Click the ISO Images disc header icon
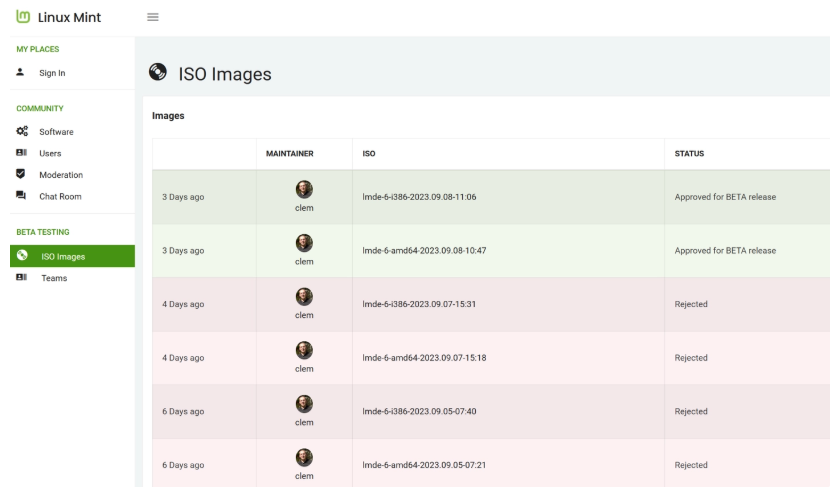Image resolution: width=837 pixels, height=497 pixels. click(x=157, y=72)
